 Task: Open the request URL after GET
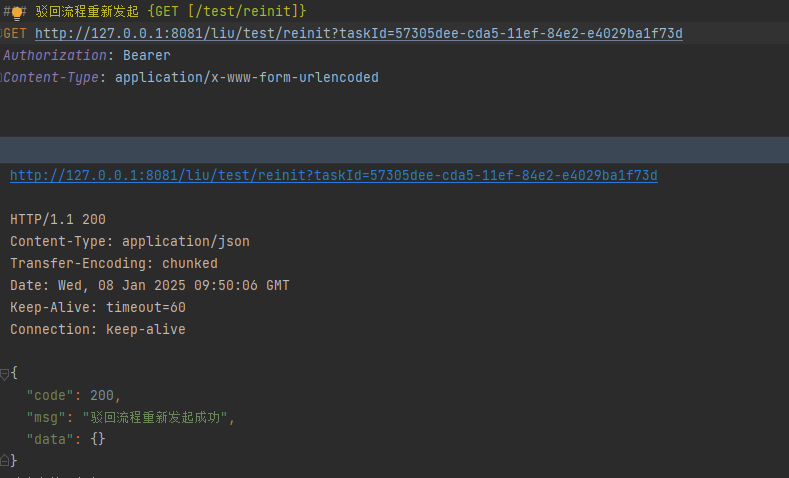click(358, 34)
